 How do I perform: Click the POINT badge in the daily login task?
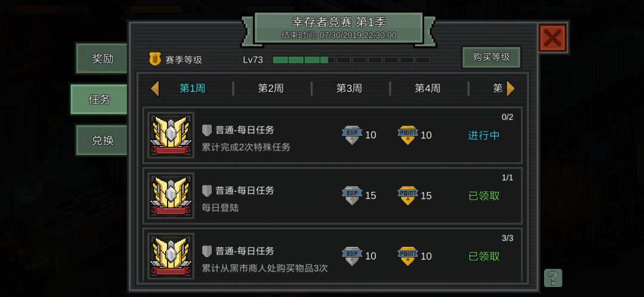(x=407, y=196)
